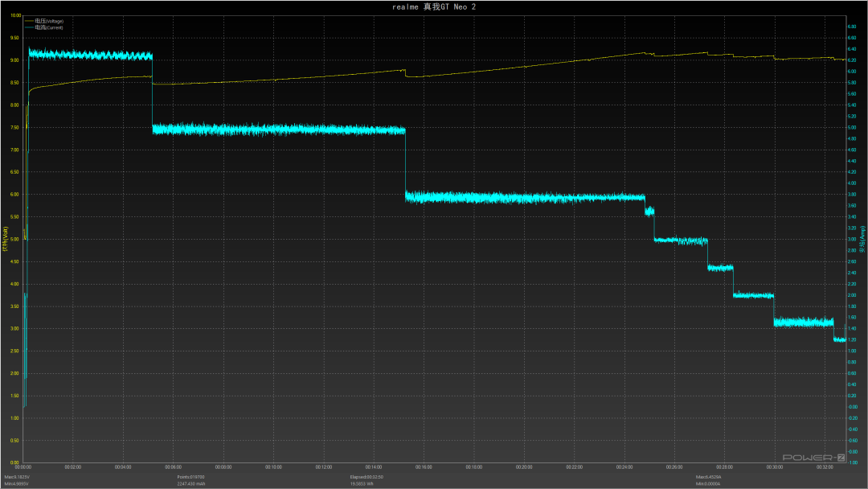The image size is (868, 489).
Task: Click the 9.50 voltage axis tick label
Action: [x=14, y=39]
